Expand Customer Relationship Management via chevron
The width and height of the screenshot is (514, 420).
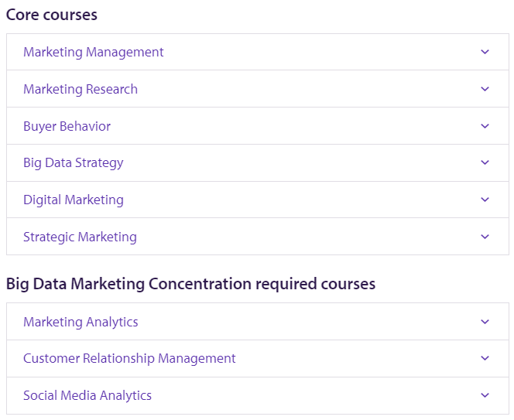tap(485, 358)
